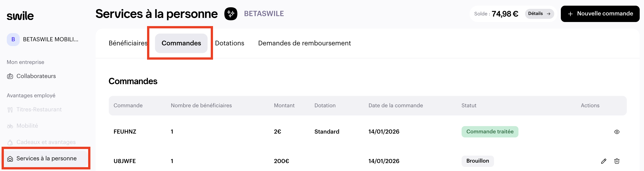View order FEUHNZ with eye icon
The width and height of the screenshot is (644, 171).
click(x=617, y=132)
